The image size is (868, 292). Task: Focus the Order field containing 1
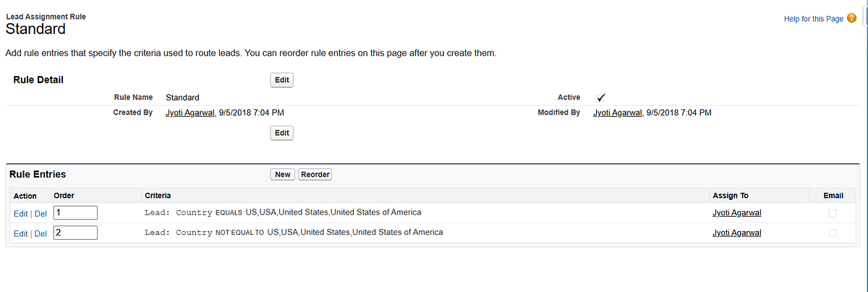pos(75,213)
